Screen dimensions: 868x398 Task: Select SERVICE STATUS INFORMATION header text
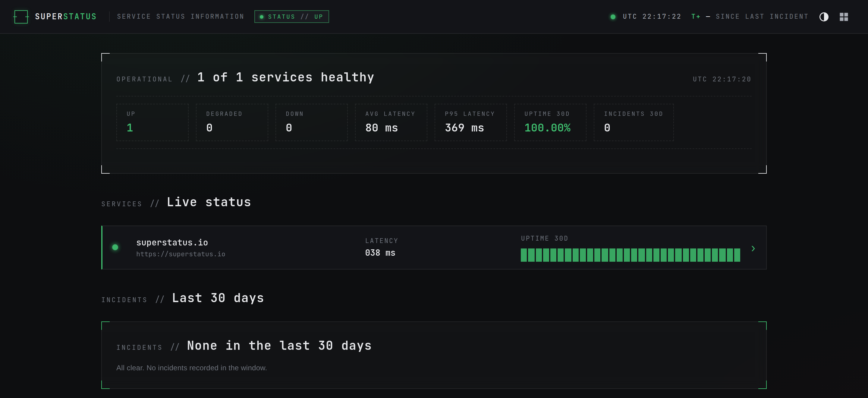click(180, 17)
